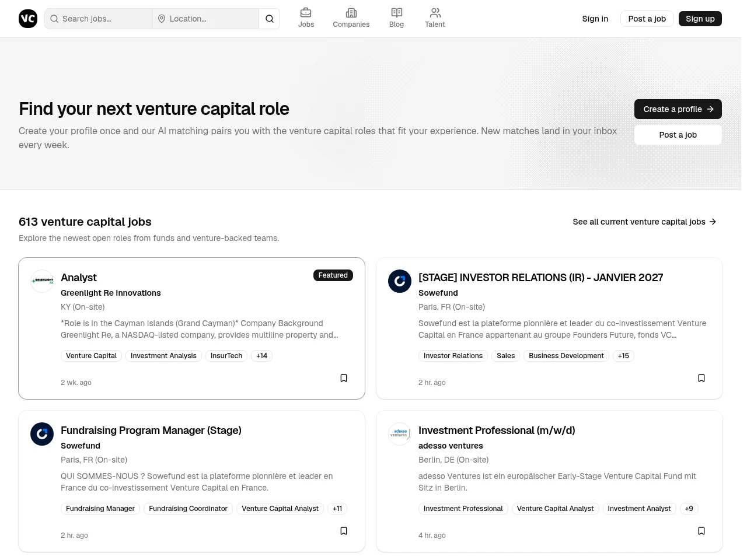The height and width of the screenshot is (560, 747).
Task: Click the Sign up button
Action: pos(700,19)
